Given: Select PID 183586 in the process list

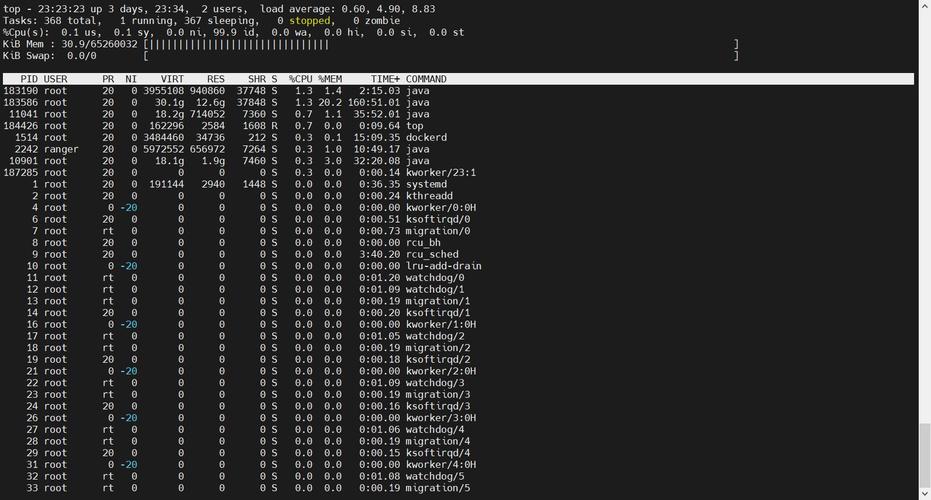Looking at the screenshot, I should (21, 103).
